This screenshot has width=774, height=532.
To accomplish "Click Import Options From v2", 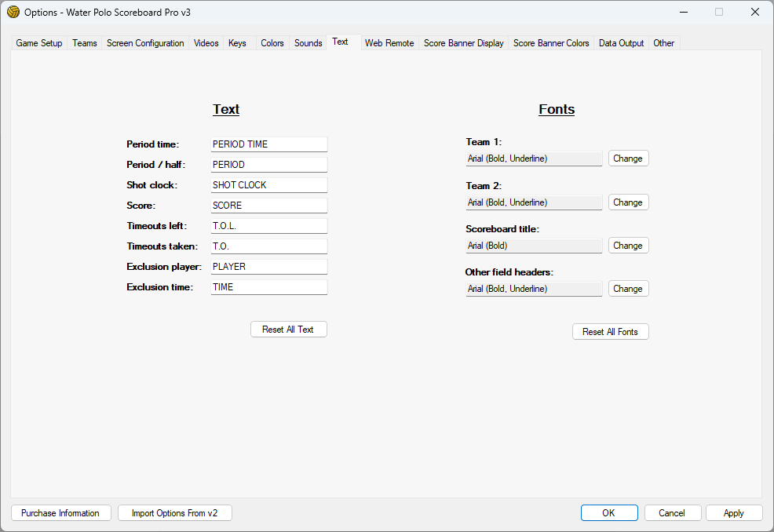I will pyautogui.click(x=175, y=513).
